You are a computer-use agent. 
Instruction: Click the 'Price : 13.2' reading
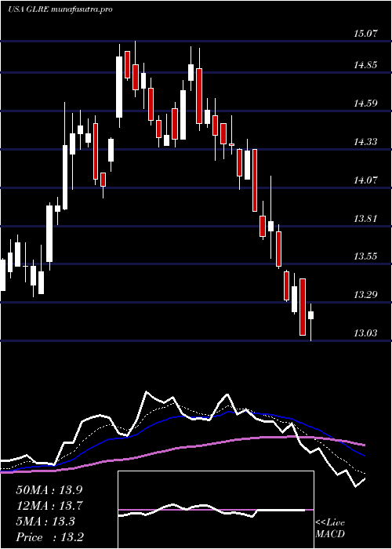pos(49,537)
